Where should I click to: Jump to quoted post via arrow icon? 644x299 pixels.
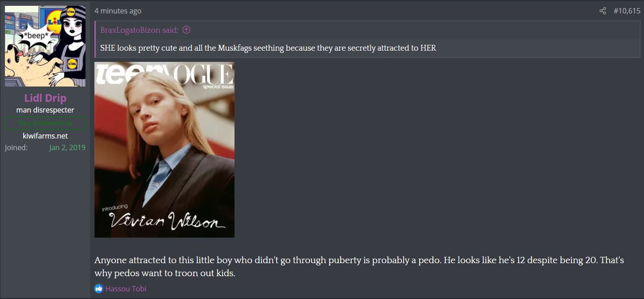coord(187,30)
